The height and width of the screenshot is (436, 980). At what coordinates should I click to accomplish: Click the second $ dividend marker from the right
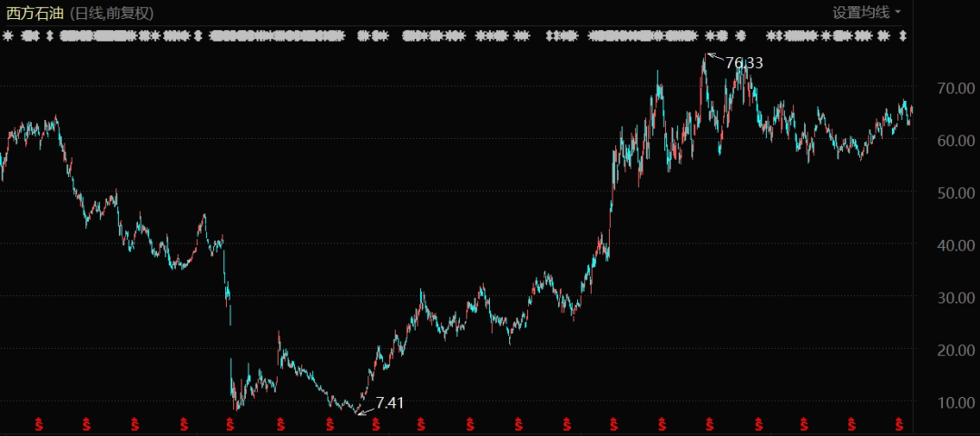[852, 423]
